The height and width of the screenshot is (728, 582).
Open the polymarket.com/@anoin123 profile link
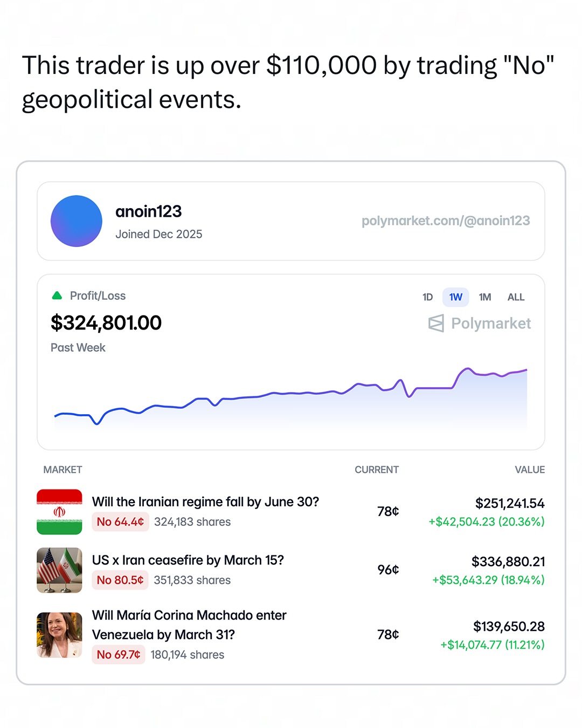tap(446, 221)
